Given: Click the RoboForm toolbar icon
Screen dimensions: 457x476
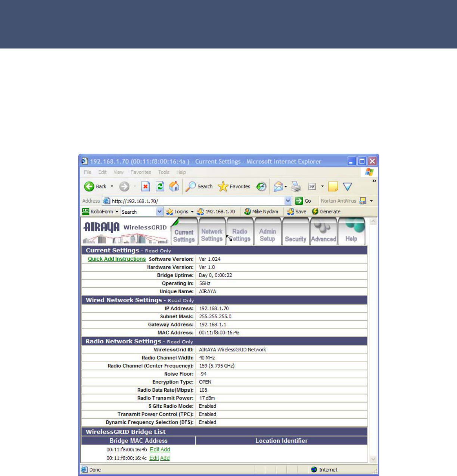Looking at the screenshot, I should click(86, 212).
